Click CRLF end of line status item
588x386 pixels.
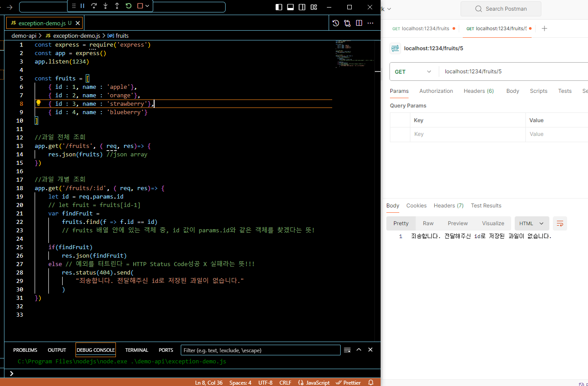pos(285,382)
